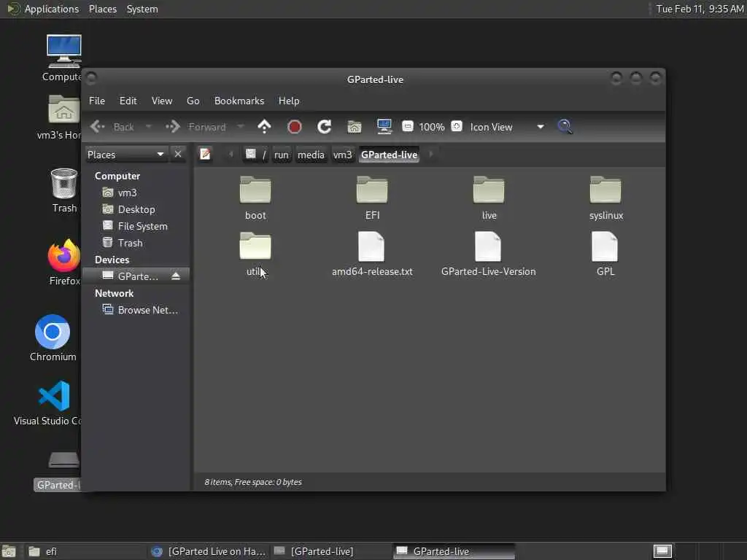
Task: Open Applications menu in top panel
Action: 43,9
